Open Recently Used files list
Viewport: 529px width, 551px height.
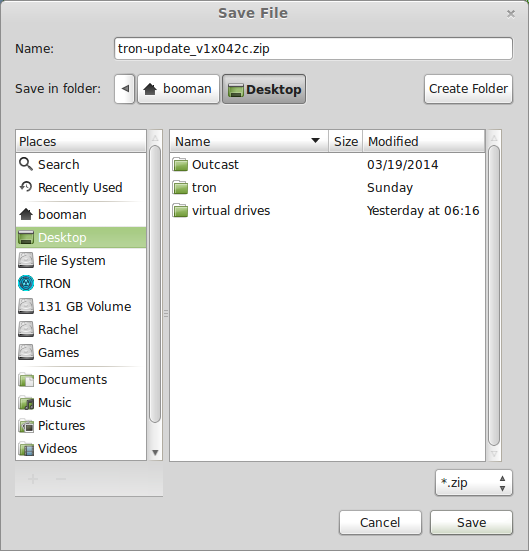[x=81, y=187]
